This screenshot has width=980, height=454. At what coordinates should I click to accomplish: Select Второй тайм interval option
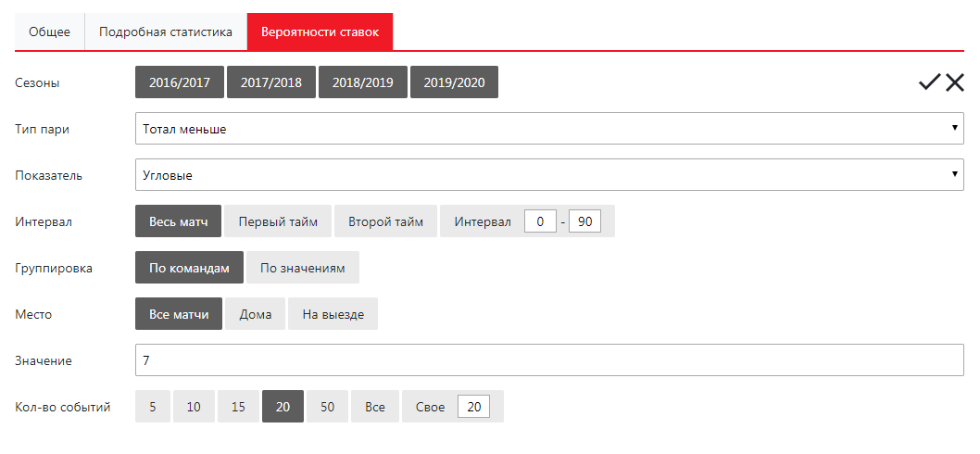click(385, 221)
